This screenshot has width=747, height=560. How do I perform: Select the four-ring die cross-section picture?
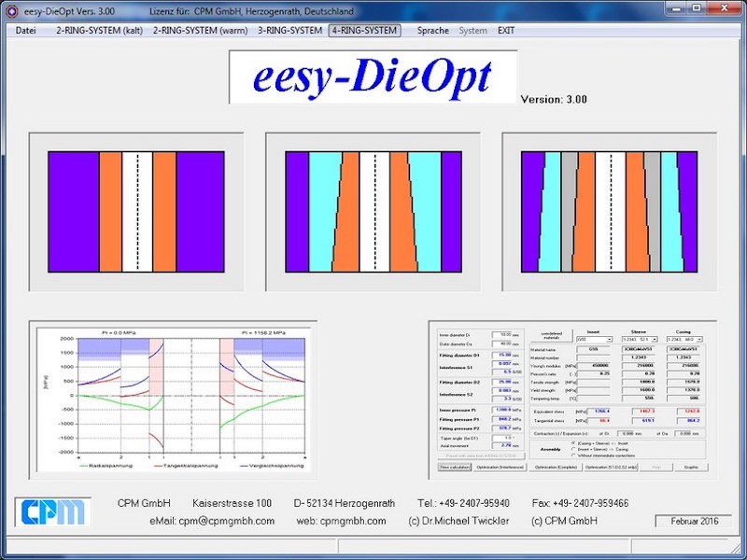coord(610,212)
